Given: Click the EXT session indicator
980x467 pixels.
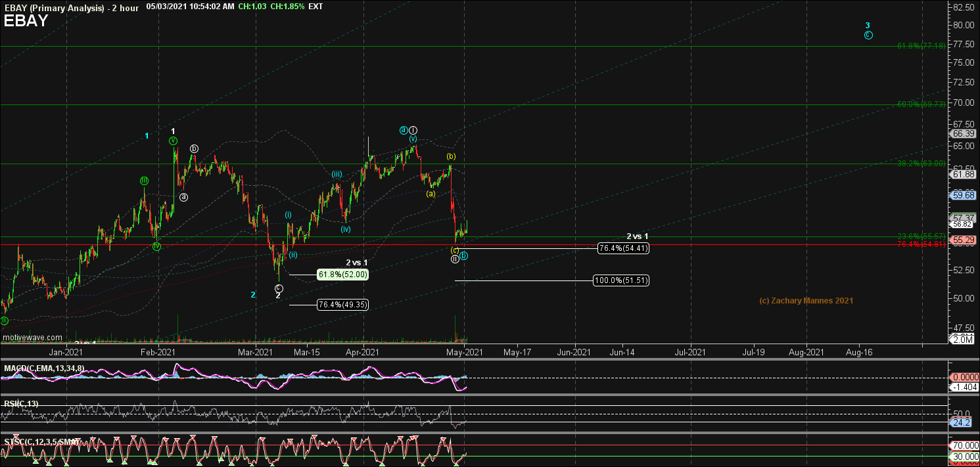Looking at the screenshot, I should coord(315,6).
